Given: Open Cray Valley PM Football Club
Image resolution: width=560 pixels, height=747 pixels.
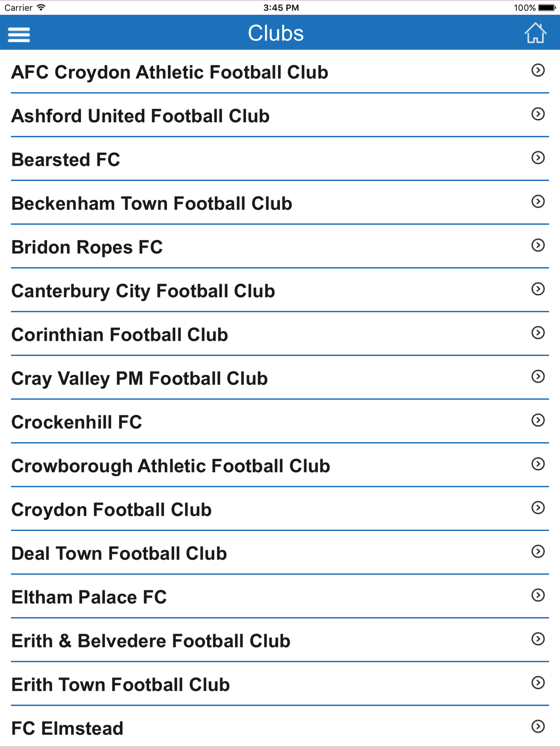Looking at the screenshot, I should click(x=280, y=378).
